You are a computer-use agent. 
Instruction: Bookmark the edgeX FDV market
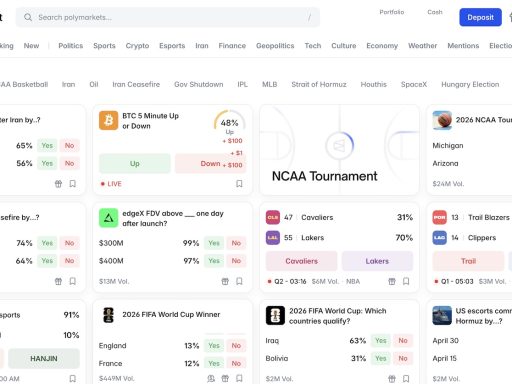(x=239, y=281)
